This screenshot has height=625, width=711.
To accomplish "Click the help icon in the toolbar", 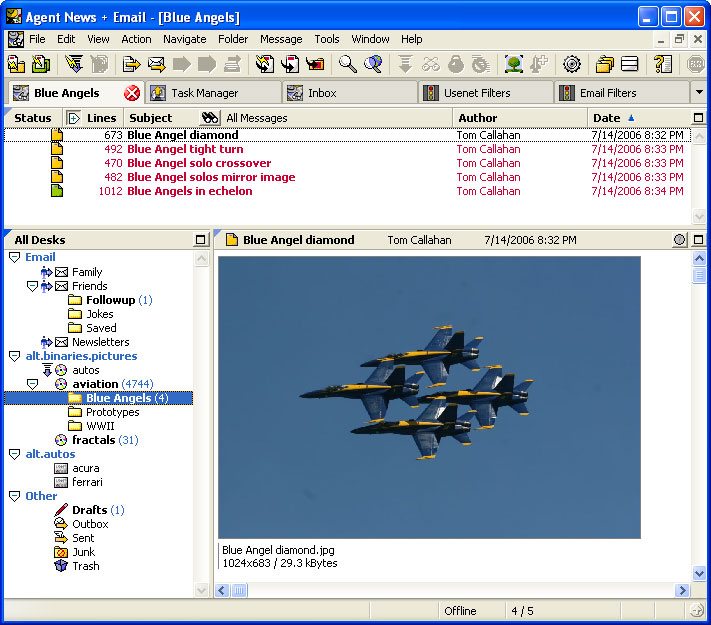I will point(662,64).
